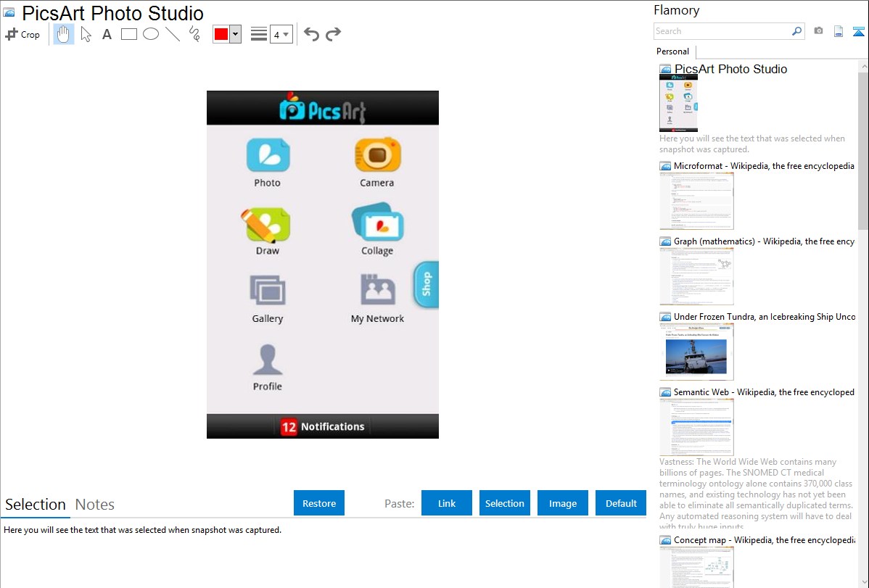The image size is (869, 588).
Task: Click the blue collapse arrow icon
Action: point(858,31)
